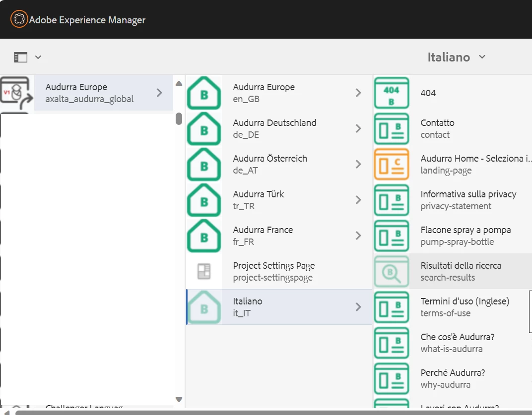
Task: Click the Perché Audurra? title
Action: (453, 373)
